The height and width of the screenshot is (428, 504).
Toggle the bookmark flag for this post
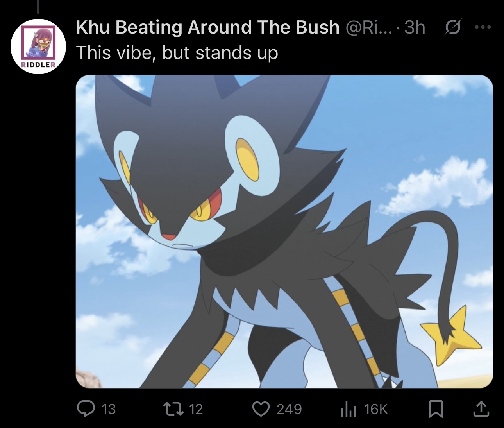(x=436, y=409)
